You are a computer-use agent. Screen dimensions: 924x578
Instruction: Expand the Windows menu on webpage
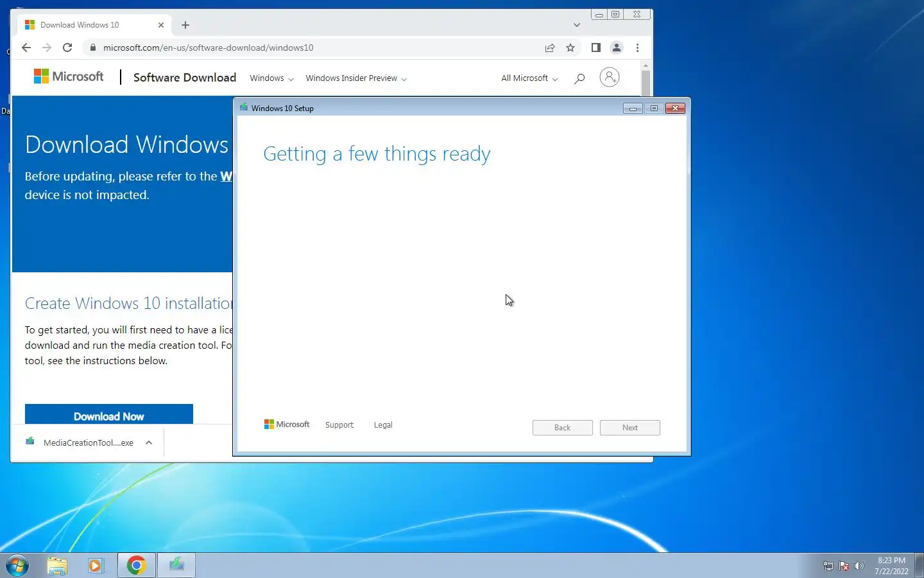point(271,78)
